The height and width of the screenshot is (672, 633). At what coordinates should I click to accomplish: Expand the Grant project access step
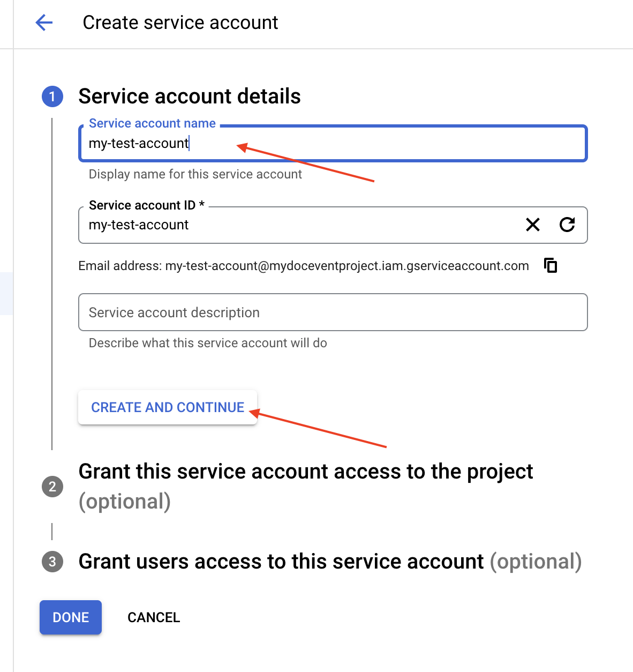pos(305,472)
